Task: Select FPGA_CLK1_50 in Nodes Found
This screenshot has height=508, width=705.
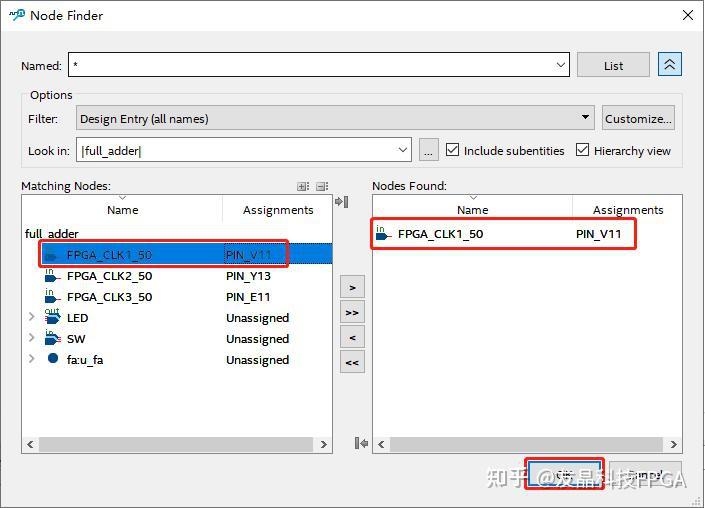Action: coord(440,234)
